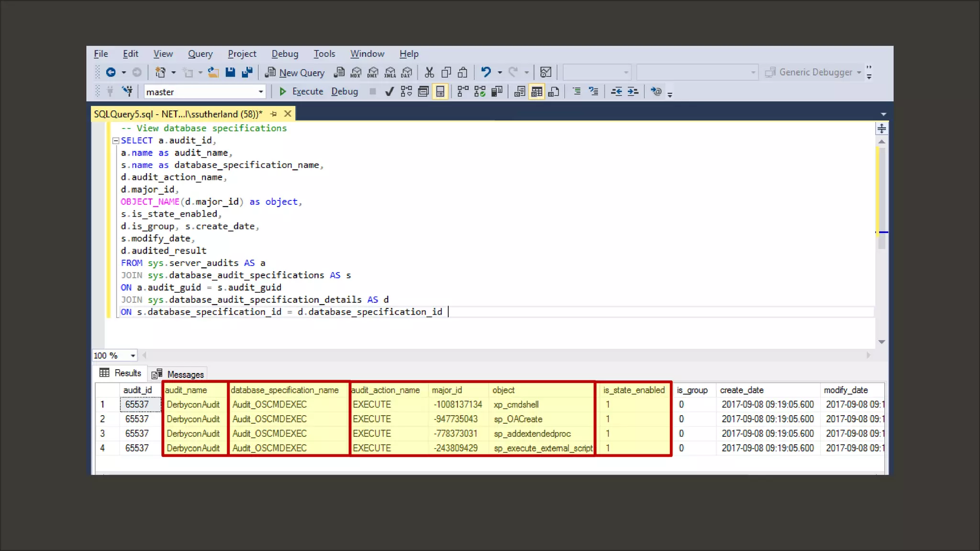Click the Undo arrow icon
The height and width of the screenshot is (551, 980).
(486, 72)
